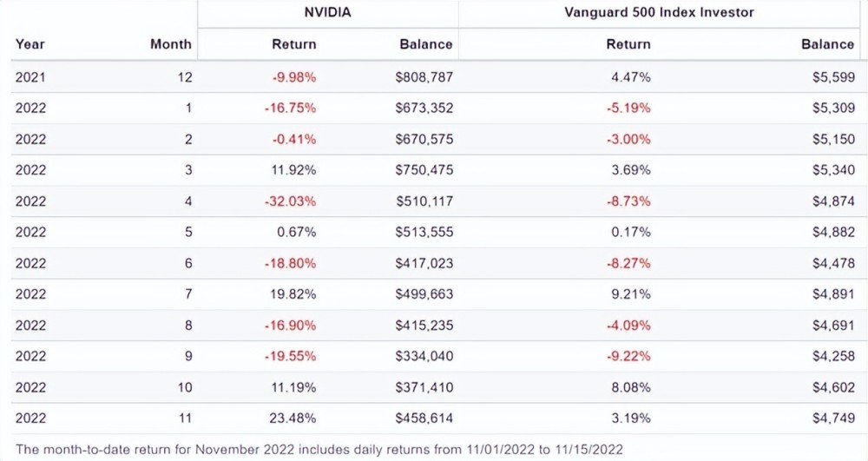Image resolution: width=868 pixels, height=461 pixels.
Task: Click the Month column header
Action: pos(171,44)
